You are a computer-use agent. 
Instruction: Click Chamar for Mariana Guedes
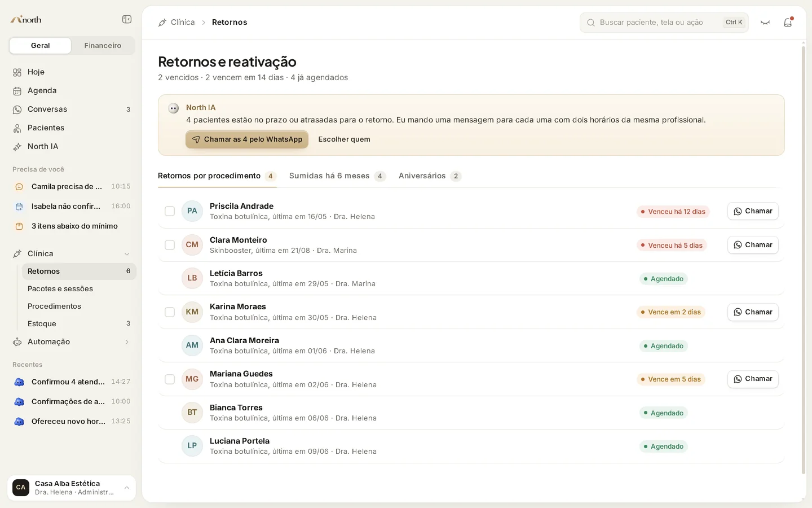pyautogui.click(x=753, y=379)
